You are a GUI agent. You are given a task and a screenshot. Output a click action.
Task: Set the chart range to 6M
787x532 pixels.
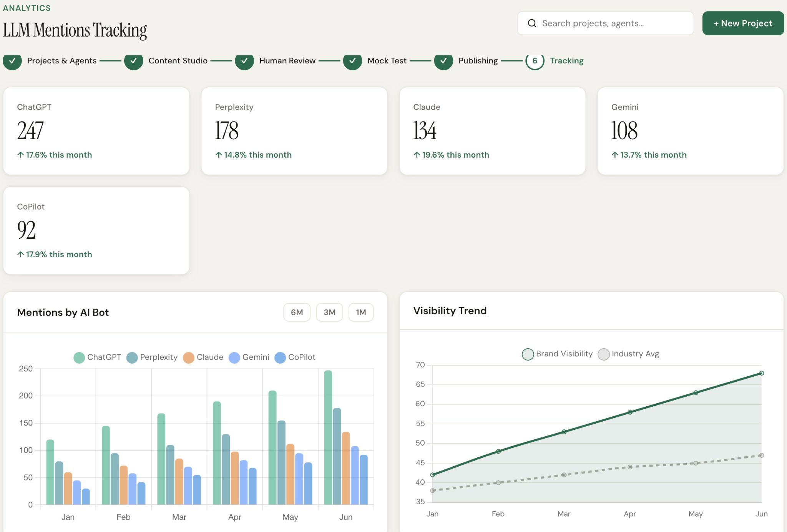[x=297, y=313]
